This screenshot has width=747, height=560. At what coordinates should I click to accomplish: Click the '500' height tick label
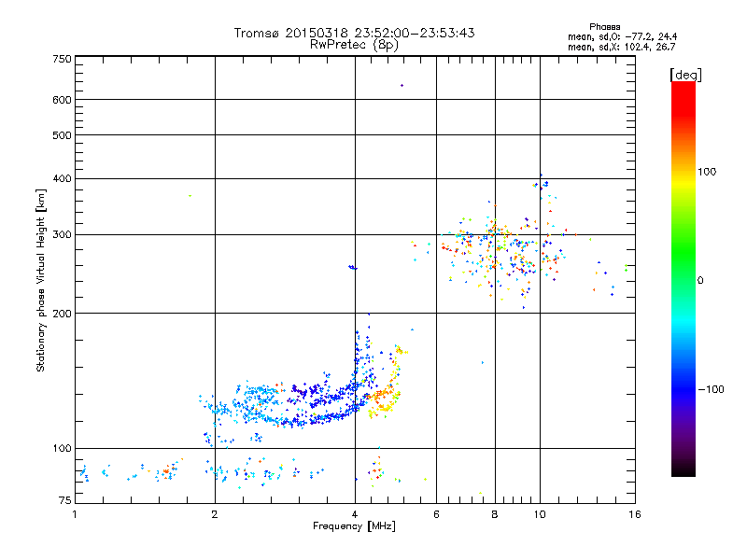(62, 135)
